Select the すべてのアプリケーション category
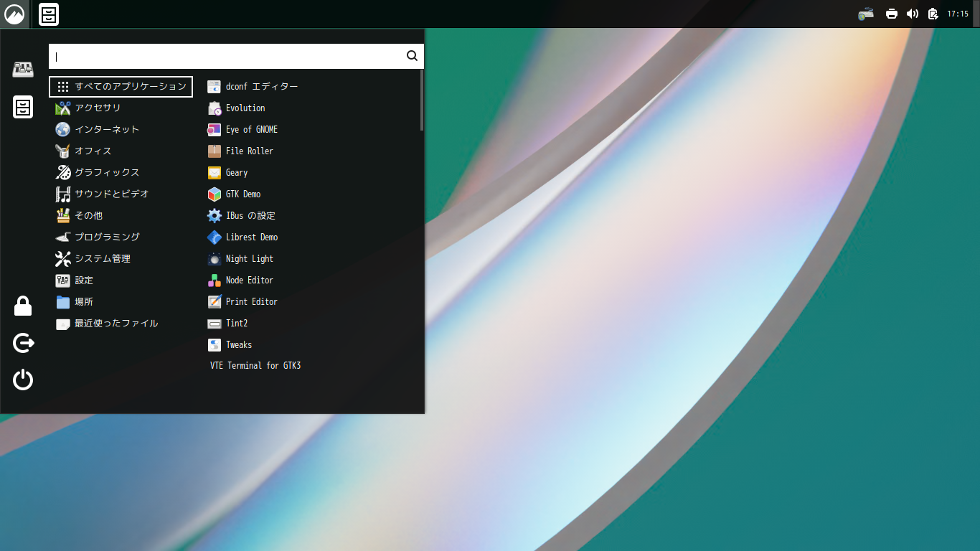Screen dimensions: 980x551 click(x=121, y=87)
